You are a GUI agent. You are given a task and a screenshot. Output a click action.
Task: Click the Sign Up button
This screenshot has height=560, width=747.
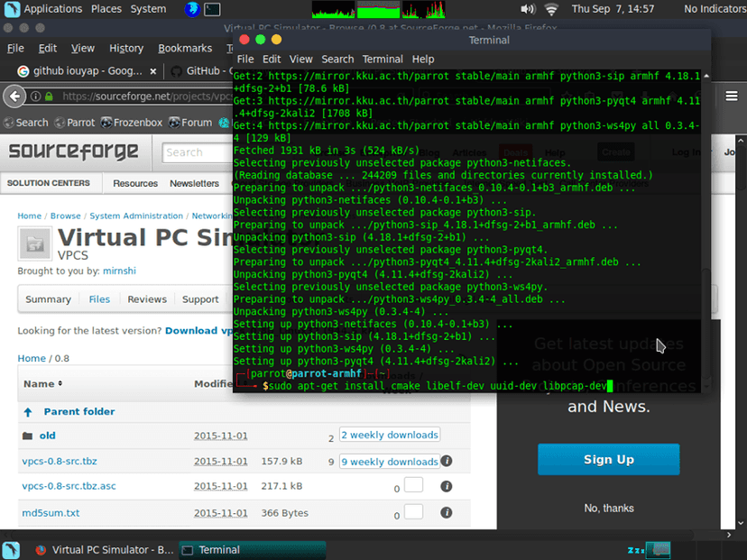point(608,460)
